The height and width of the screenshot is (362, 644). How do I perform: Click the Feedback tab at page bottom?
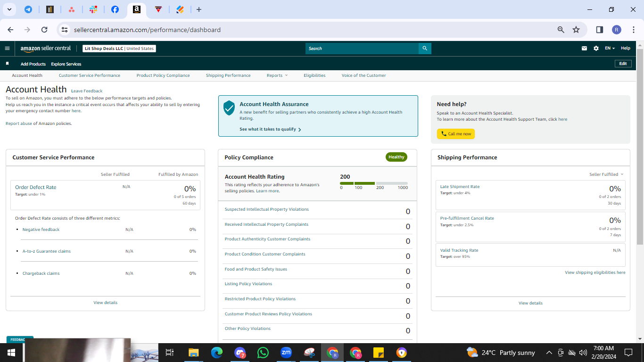[19, 339]
